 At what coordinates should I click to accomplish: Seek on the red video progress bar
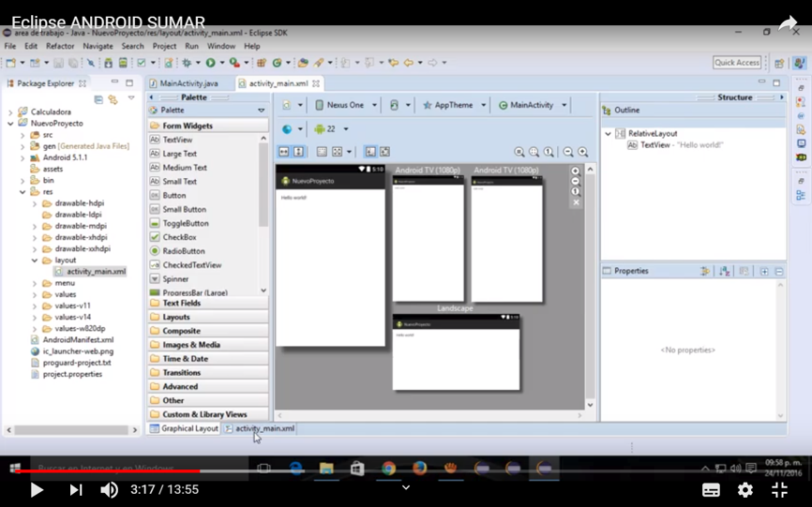(x=107, y=470)
